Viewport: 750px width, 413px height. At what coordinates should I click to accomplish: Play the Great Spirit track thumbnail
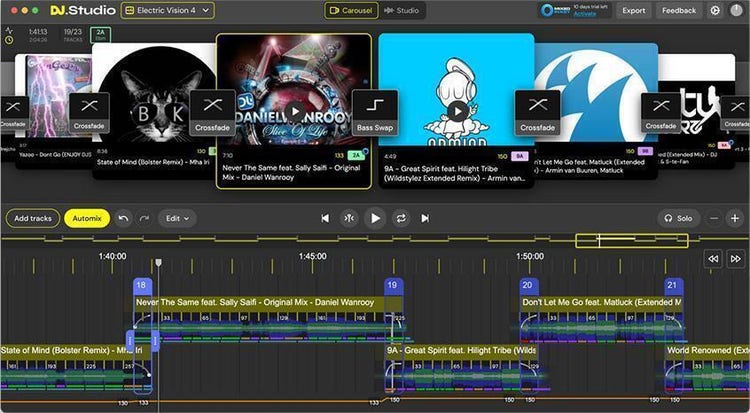pyautogui.click(x=457, y=110)
